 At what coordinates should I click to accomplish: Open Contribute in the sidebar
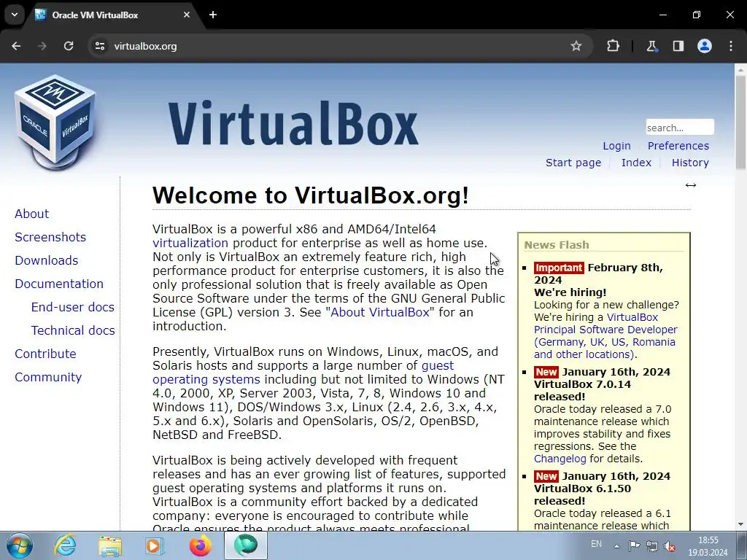coord(45,354)
